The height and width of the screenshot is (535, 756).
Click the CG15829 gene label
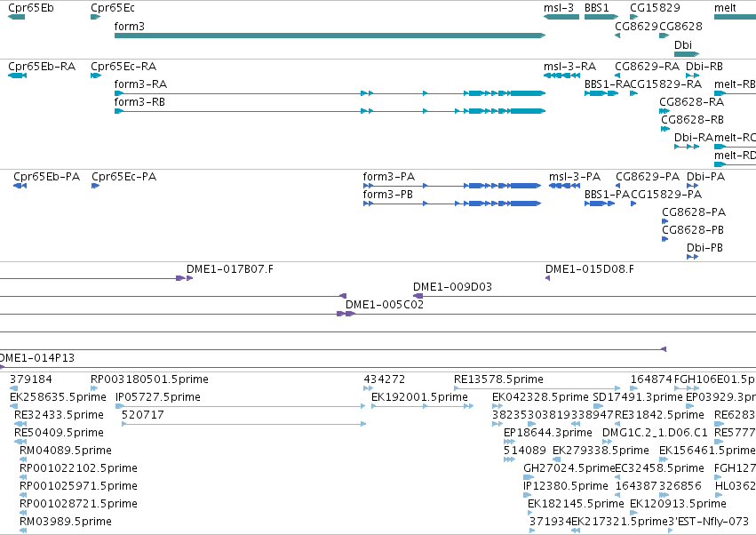(x=655, y=8)
